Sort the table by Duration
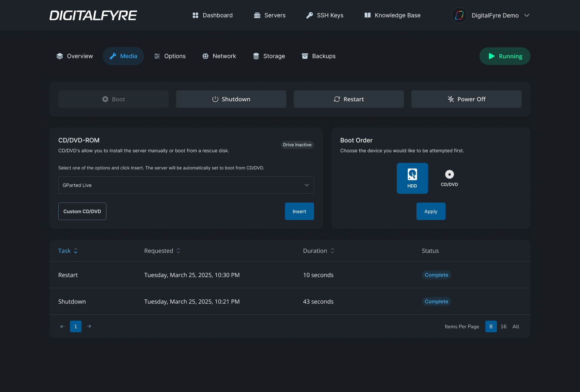The width and height of the screenshot is (580, 392). tap(319, 251)
